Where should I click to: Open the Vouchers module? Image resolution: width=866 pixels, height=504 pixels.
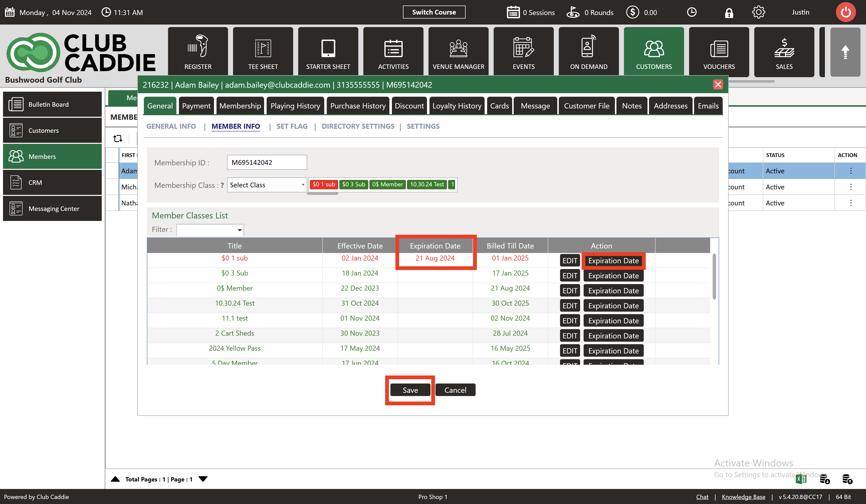719,52
